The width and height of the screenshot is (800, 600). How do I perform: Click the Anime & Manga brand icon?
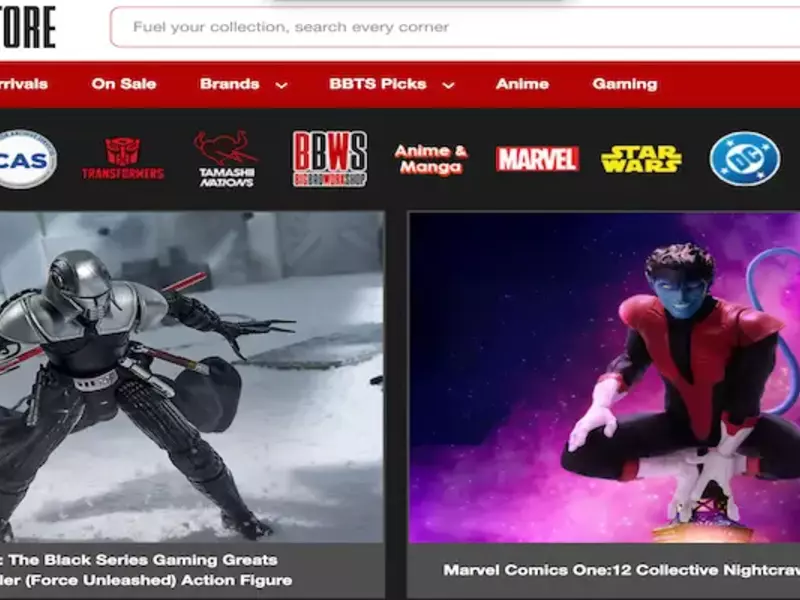pyautogui.click(x=431, y=159)
